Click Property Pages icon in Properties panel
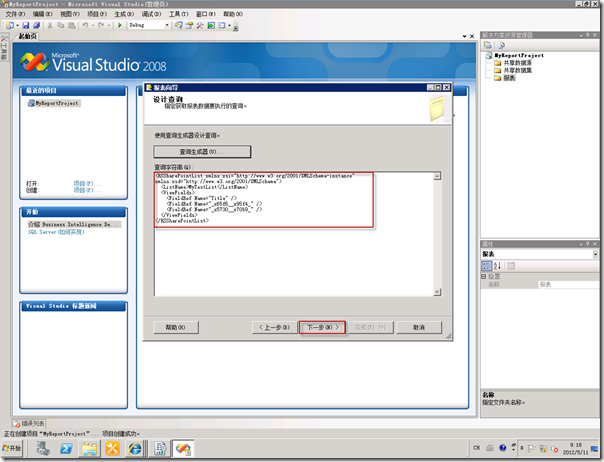Screen dimensions: 604x462 (511, 266)
